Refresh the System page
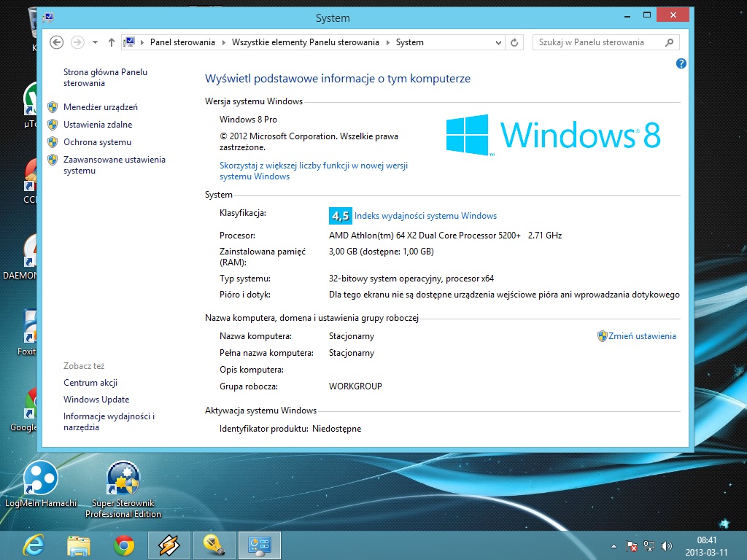The image size is (747, 560). [514, 42]
